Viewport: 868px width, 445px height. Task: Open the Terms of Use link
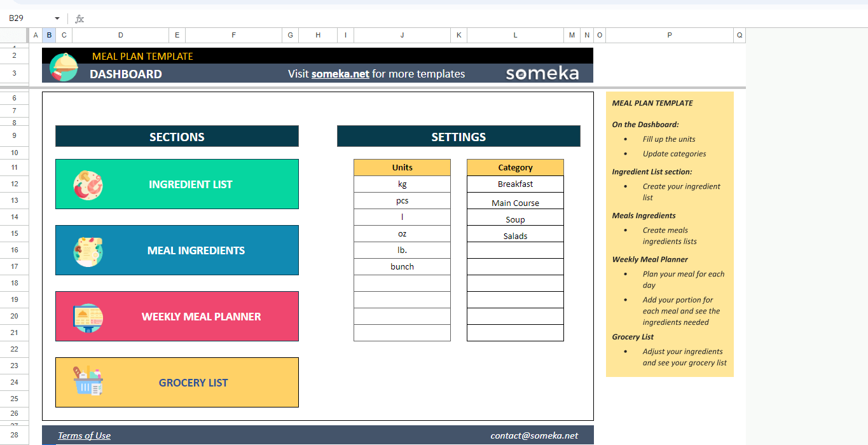[x=84, y=435]
